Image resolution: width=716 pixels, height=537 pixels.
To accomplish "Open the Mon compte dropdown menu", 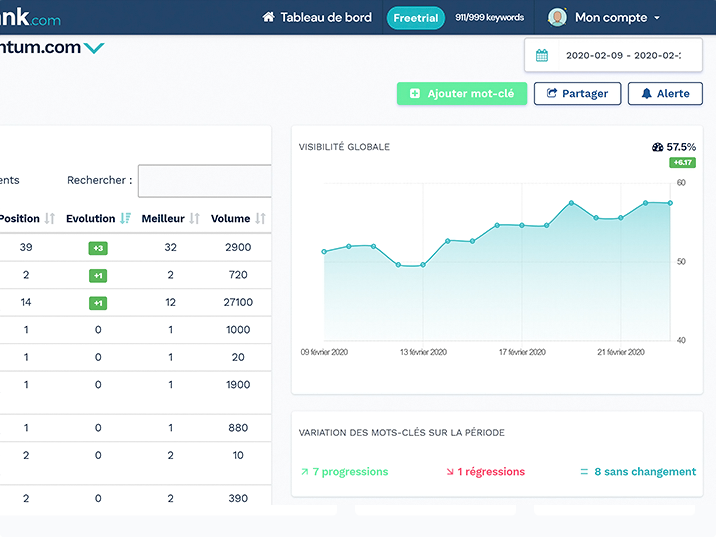I will [617, 18].
